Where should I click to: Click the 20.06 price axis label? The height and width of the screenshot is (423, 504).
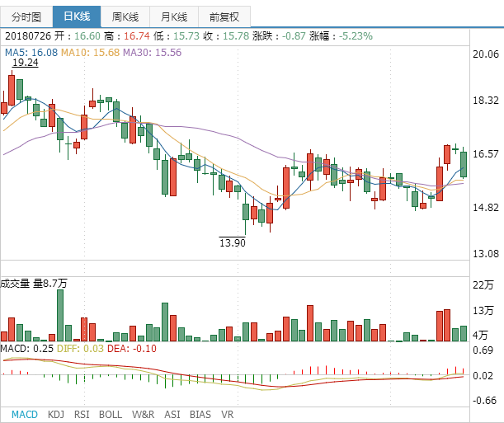485,54
